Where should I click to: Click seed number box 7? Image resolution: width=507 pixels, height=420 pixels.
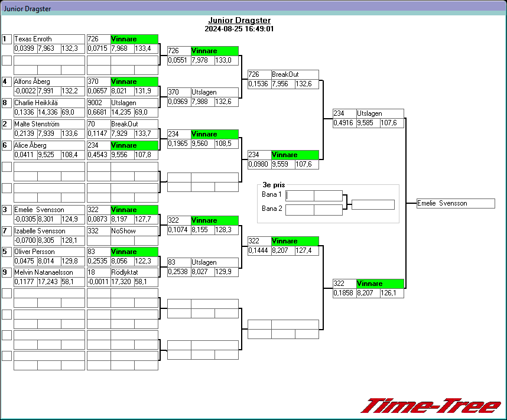coord(6,232)
